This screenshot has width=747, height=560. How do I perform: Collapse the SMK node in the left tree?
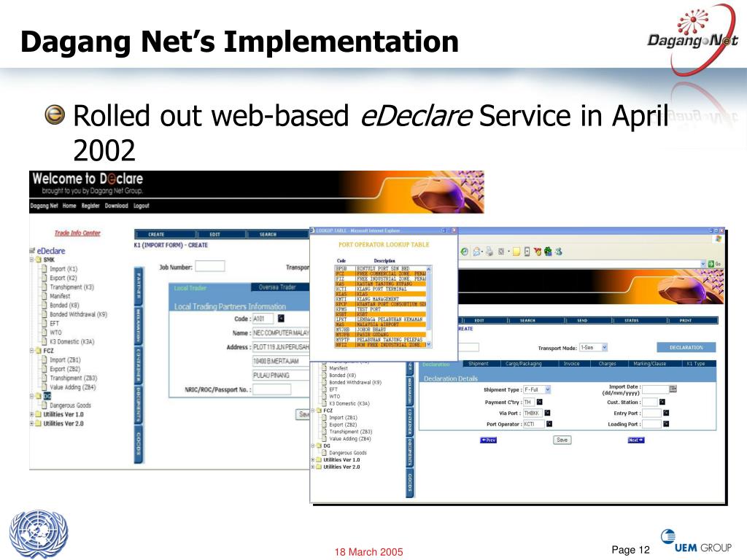32,260
